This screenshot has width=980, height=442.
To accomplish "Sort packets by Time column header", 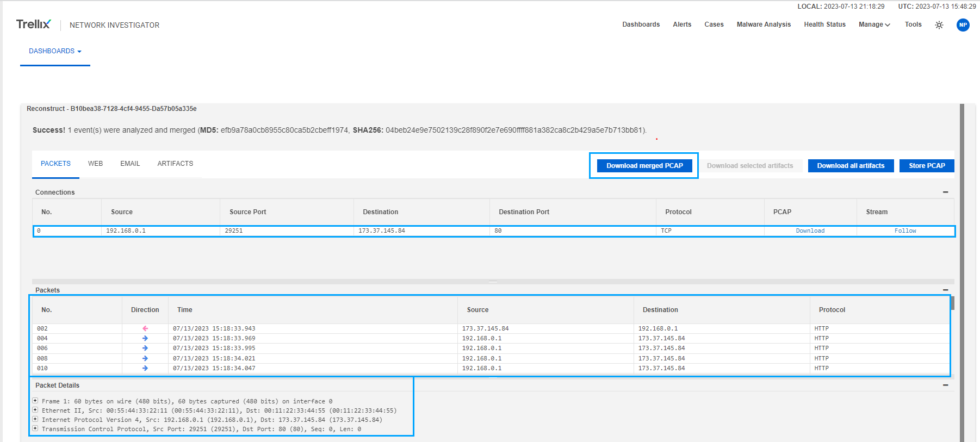I will click(185, 310).
